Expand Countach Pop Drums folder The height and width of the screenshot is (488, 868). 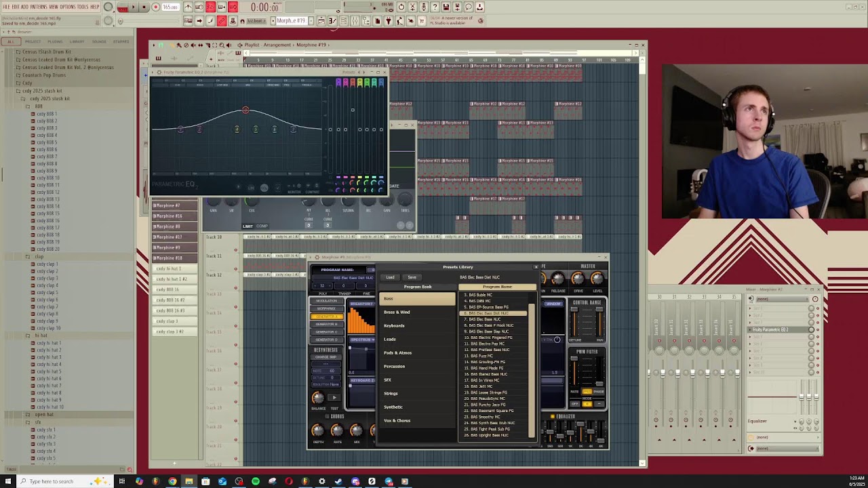(x=44, y=75)
